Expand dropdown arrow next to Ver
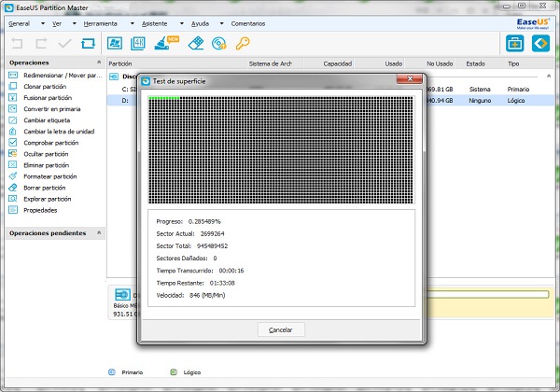Screen dimensions: 560x392 tap(75, 23)
